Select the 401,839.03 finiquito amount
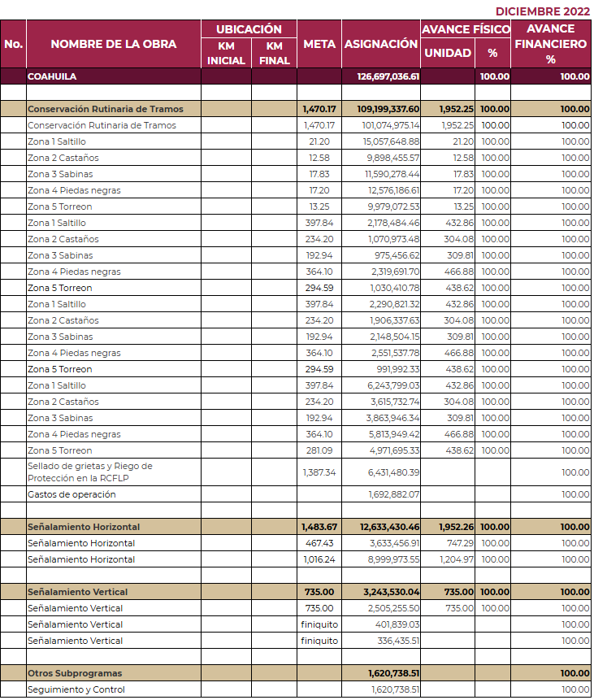Image resolution: width=594 pixels, height=700 pixels. (x=397, y=624)
